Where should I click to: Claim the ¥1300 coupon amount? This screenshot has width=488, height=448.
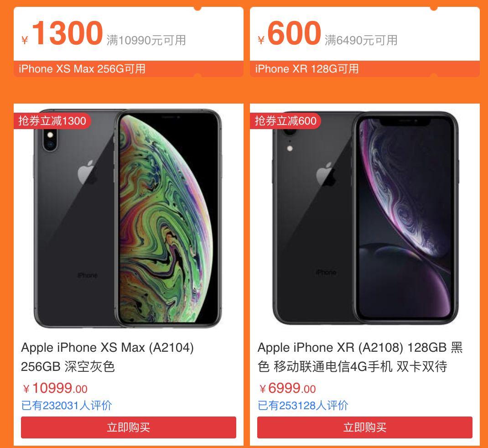coord(62,33)
